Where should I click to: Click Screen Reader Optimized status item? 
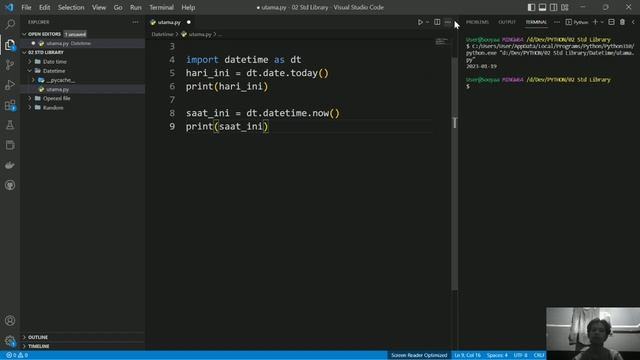(419, 355)
